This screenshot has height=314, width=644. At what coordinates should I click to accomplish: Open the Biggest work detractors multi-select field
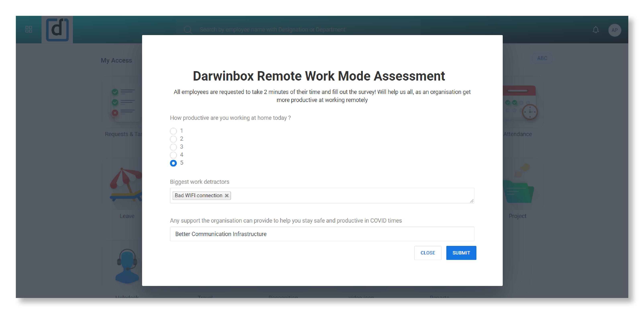[322, 195]
